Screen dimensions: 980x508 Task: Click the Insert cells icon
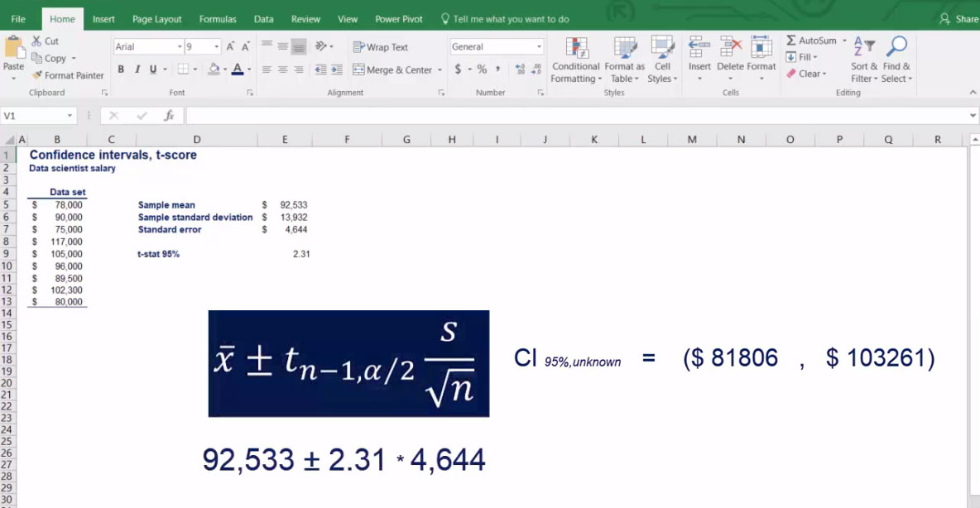(699, 47)
